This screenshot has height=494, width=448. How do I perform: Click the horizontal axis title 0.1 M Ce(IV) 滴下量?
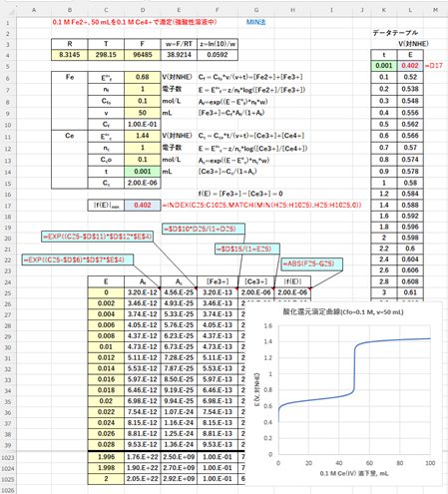(354, 473)
